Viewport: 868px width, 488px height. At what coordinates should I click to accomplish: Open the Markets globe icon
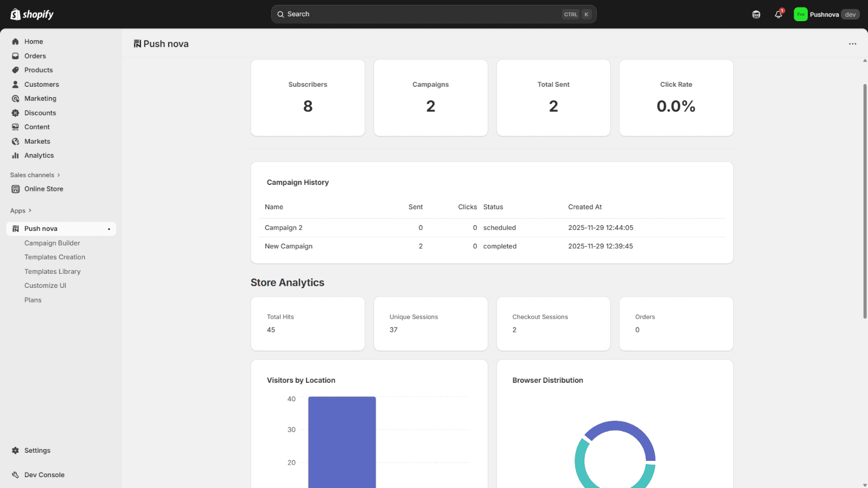click(x=15, y=141)
